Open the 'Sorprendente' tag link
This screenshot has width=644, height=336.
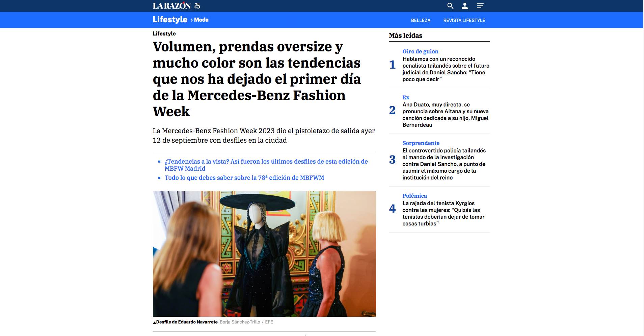point(421,143)
